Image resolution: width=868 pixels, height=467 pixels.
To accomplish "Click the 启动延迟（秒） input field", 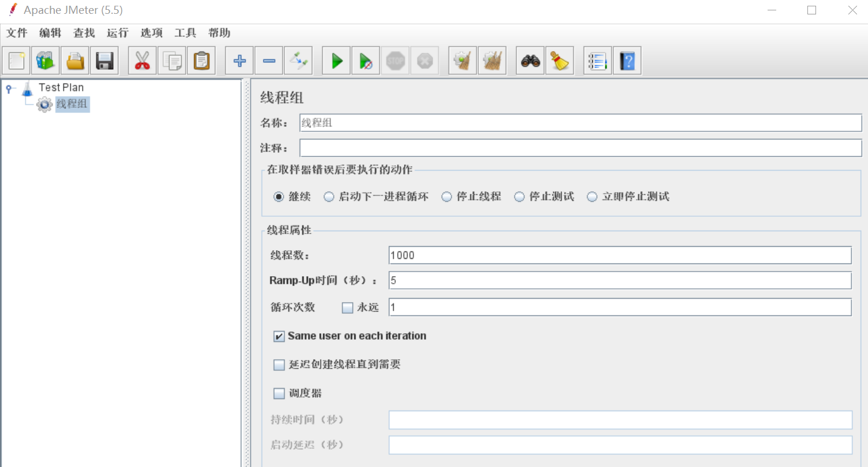I will [620, 445].
